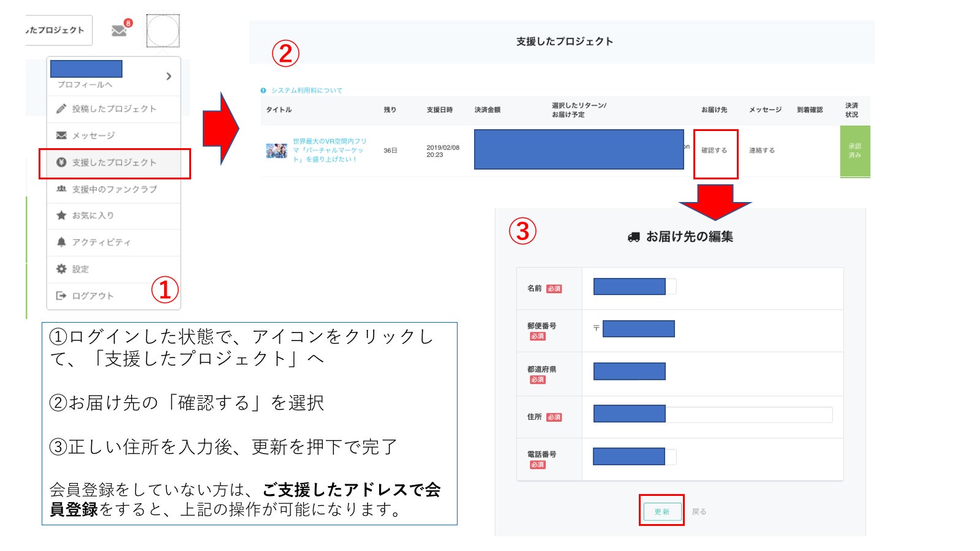The width and height of the screenshot is (980, 551).
Task: Click 確認する under お届け先 column
Action: pos(714,151)
